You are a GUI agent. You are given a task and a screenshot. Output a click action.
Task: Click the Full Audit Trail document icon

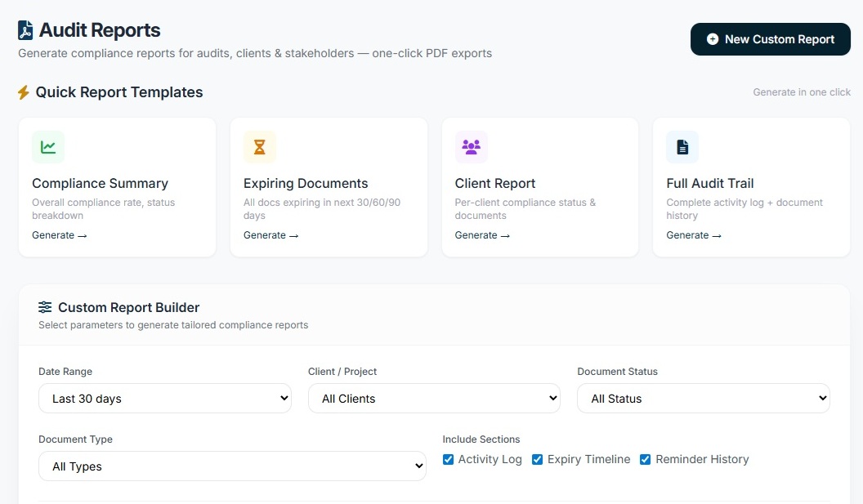click(682, 147)
